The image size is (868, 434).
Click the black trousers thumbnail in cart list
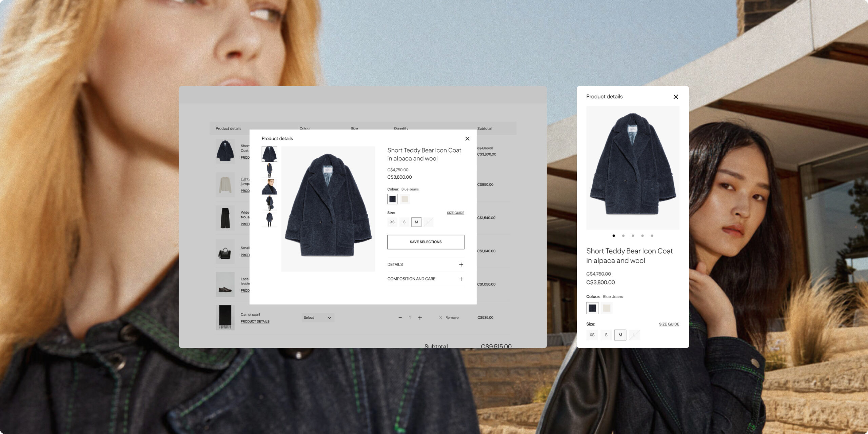[x=225, y=218]
